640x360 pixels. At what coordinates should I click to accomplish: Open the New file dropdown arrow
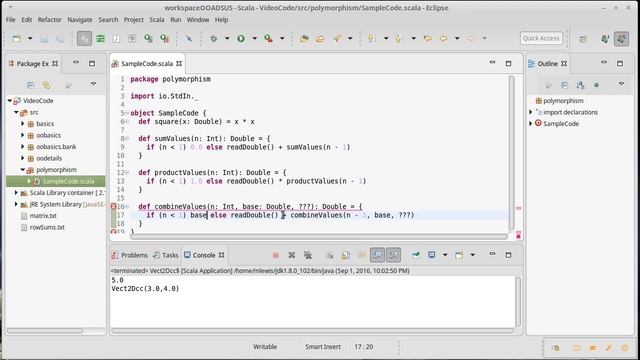click(30, 38)
